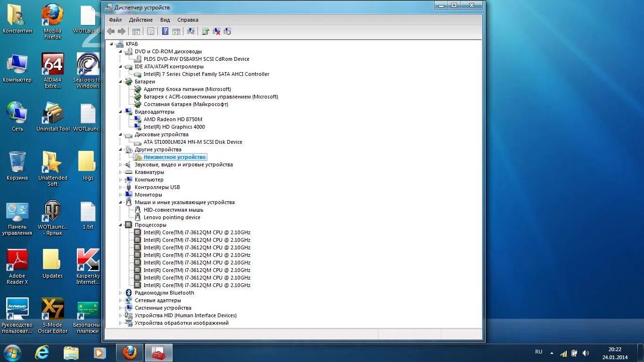
Task: Select the Uninstall Tool desktop icon
Action: point(53,117)
